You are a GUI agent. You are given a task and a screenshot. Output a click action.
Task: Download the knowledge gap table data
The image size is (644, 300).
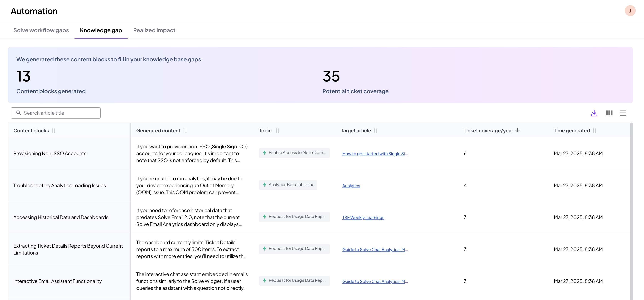[594, 113]
